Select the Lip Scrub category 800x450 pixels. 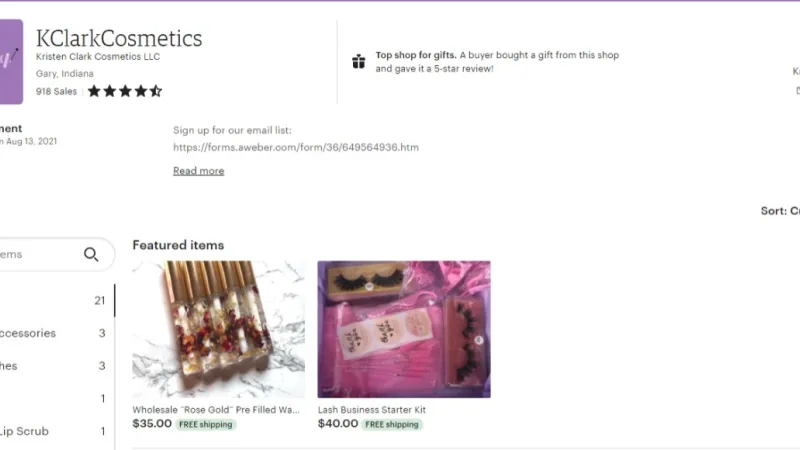point(53,431)
